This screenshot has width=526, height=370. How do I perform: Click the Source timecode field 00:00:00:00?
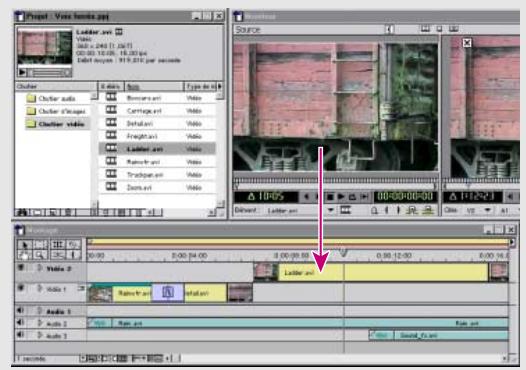click(x=405, y=197)
